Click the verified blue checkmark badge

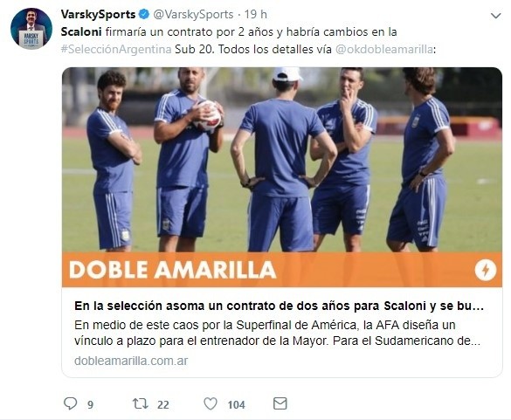click(x=144, y=14)
